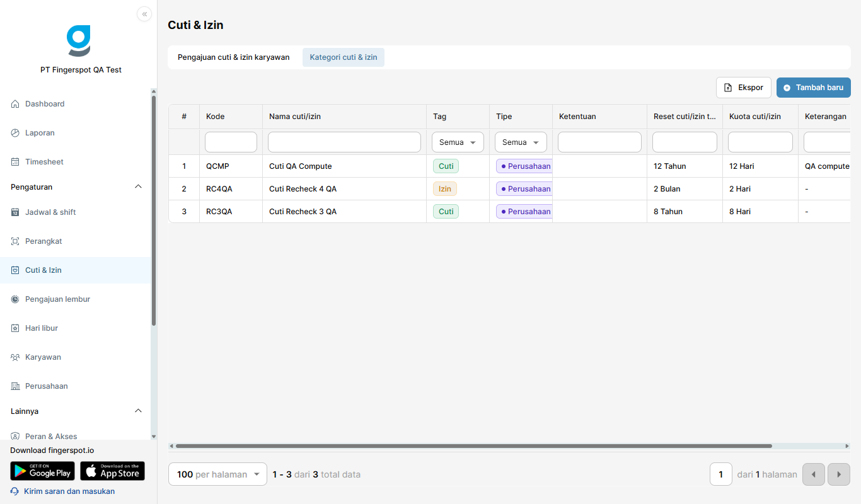Image resolution: width=861 pixels, height=504 pixels.
Task: Click the table's horizontal scrollbar
Action: [x=473, y=446]
